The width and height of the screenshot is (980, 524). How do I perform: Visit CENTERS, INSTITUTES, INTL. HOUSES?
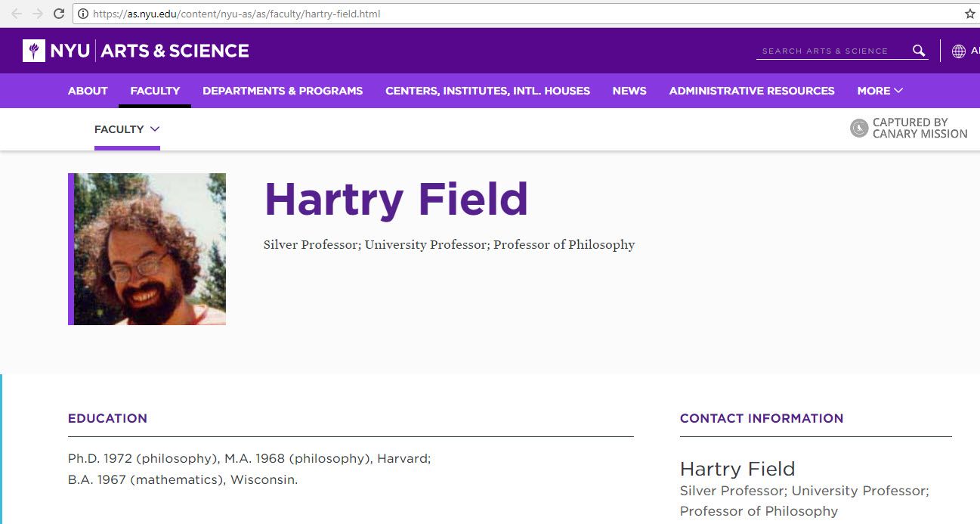pyautogui.click(x=487, y=91)
